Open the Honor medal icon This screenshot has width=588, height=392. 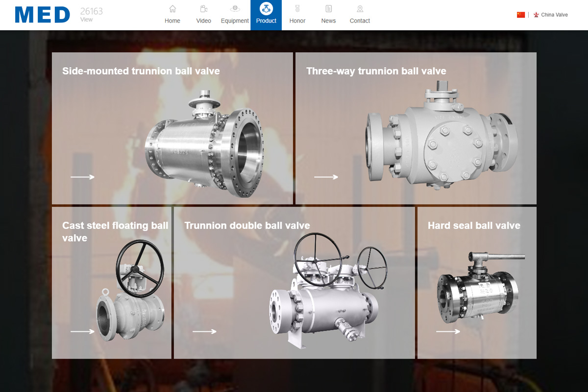[297, 9]
